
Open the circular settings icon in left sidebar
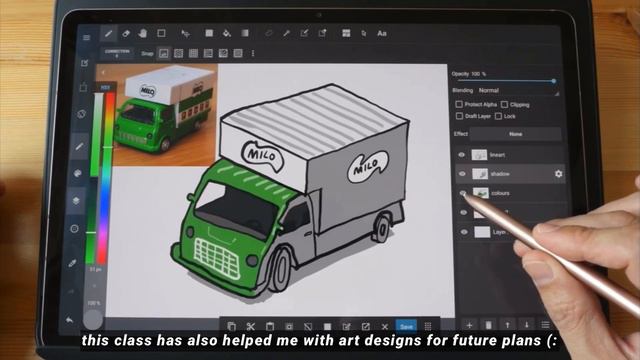tap(74, 229)
